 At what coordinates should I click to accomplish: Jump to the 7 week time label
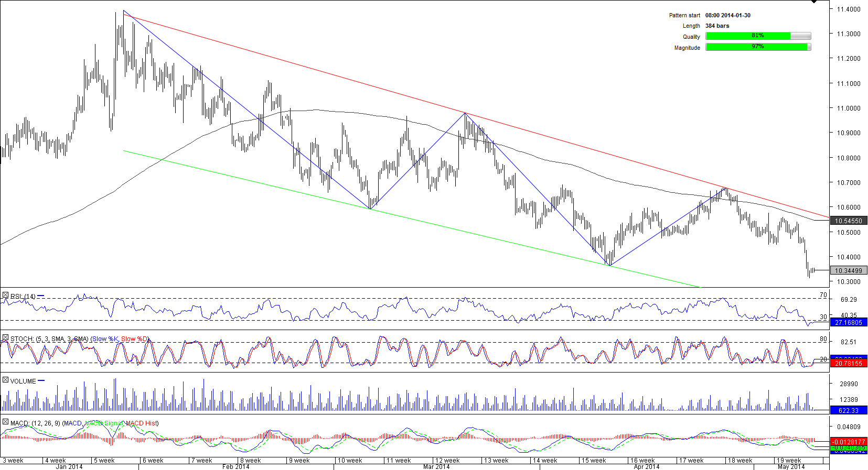pyautogui.click(x=202, y=461)
